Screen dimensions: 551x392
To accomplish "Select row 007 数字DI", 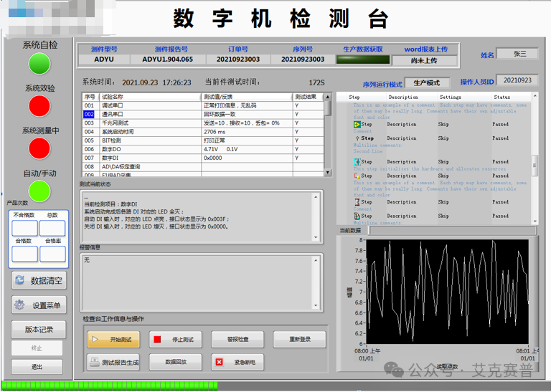I will tap(203, 158).
